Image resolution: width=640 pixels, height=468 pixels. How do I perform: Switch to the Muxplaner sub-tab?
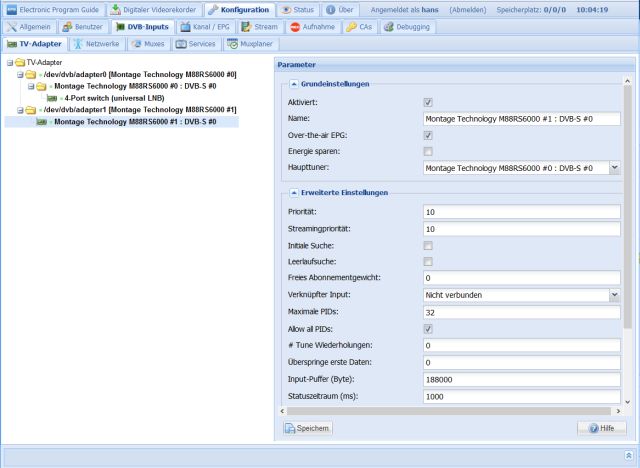pyautogui.click(x=250, y=44)
